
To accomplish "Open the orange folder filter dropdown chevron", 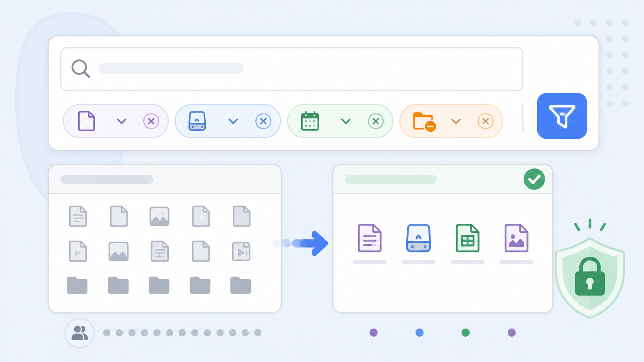I will pyautogui.click(x=456, y=122).
